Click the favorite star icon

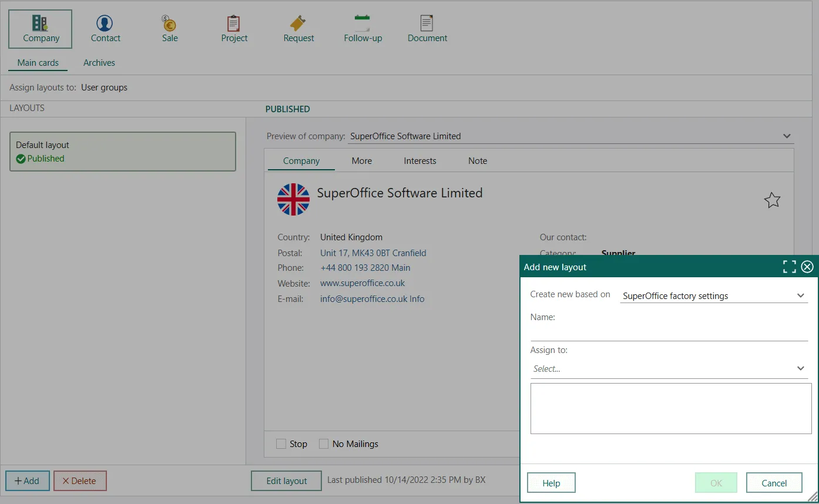coord(772,200)
